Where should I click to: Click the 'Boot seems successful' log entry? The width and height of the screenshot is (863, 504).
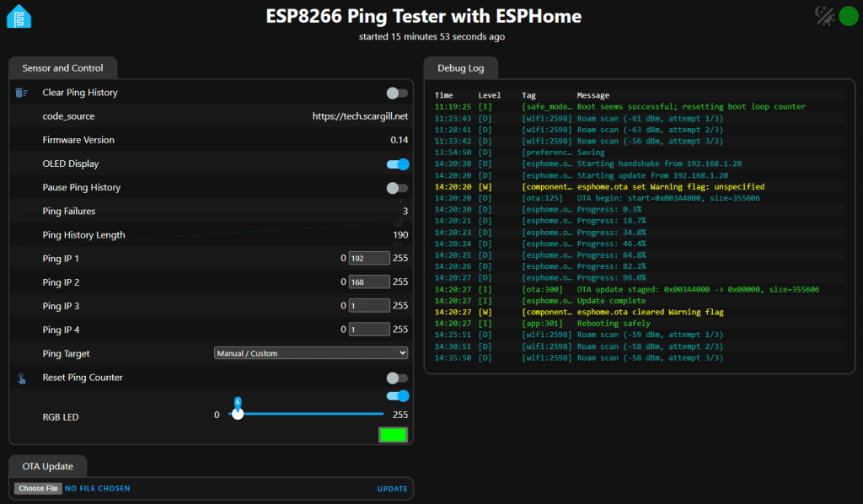click(x=639, y=107)
